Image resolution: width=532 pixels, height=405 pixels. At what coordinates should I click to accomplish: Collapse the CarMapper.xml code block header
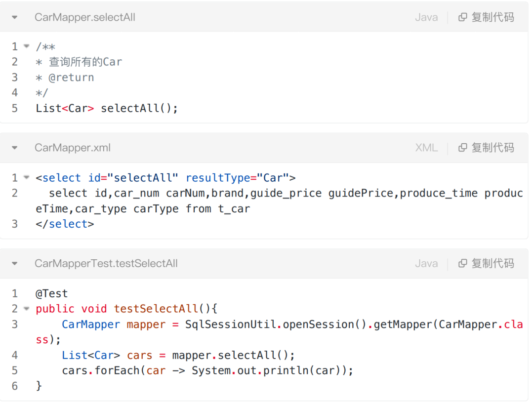(15, 148)
